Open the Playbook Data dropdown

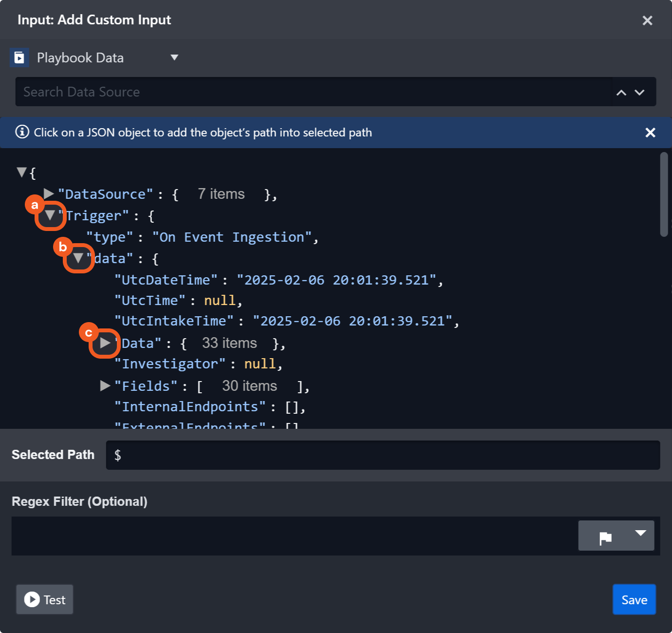[x=174, y=58]
